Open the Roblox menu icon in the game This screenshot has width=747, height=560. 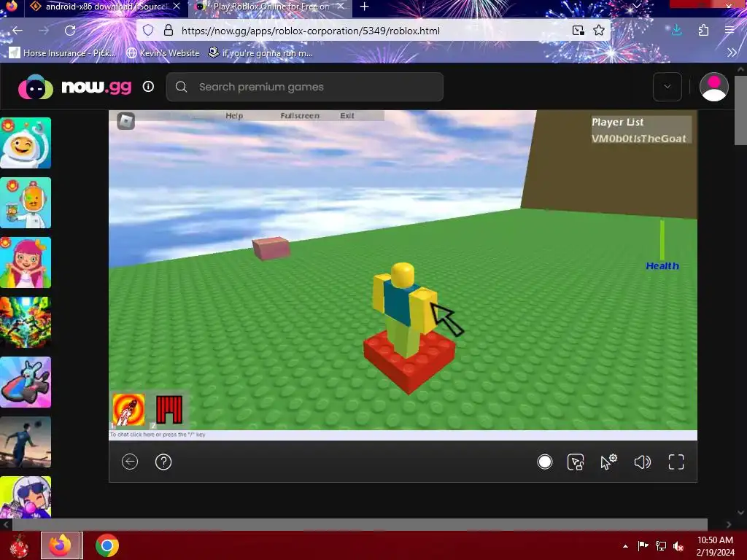click(x=125, y=120)
